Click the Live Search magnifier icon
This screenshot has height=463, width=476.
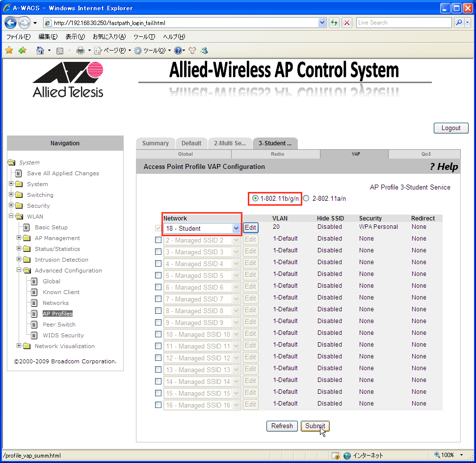coord(459,23)
